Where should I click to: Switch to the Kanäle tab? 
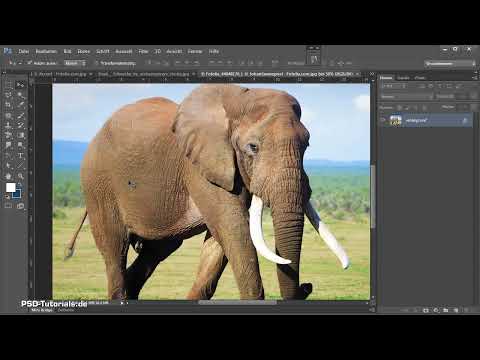point(403,78)
